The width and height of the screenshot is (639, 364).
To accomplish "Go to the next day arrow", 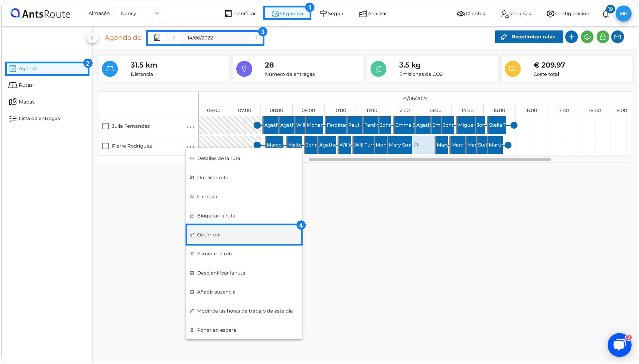I will pos(256,38).
